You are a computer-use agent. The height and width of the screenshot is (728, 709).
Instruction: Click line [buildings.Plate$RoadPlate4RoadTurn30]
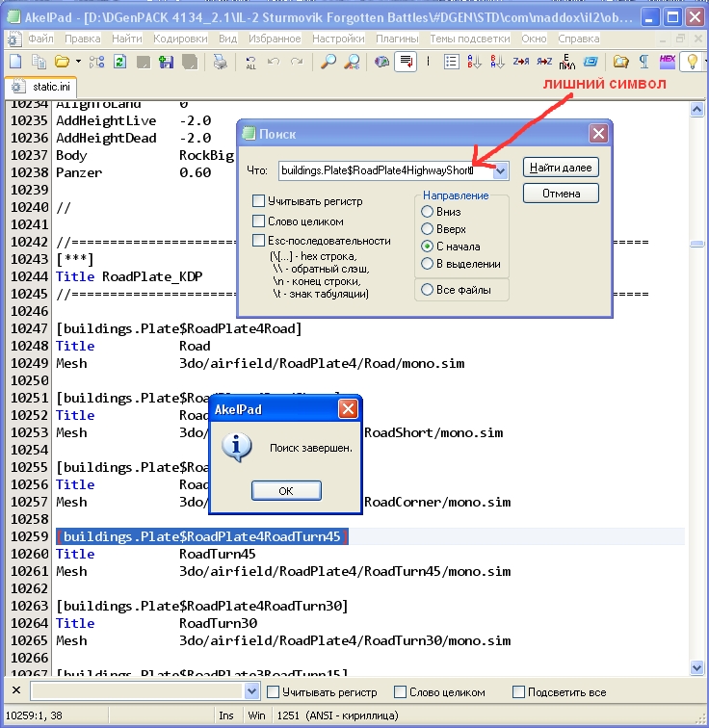[202, 606]
